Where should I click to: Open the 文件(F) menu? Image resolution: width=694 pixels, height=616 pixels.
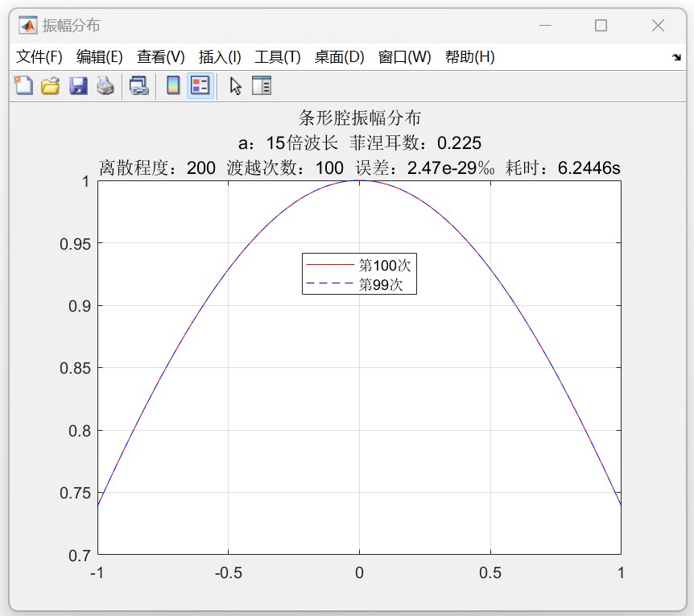pos(39,56)
